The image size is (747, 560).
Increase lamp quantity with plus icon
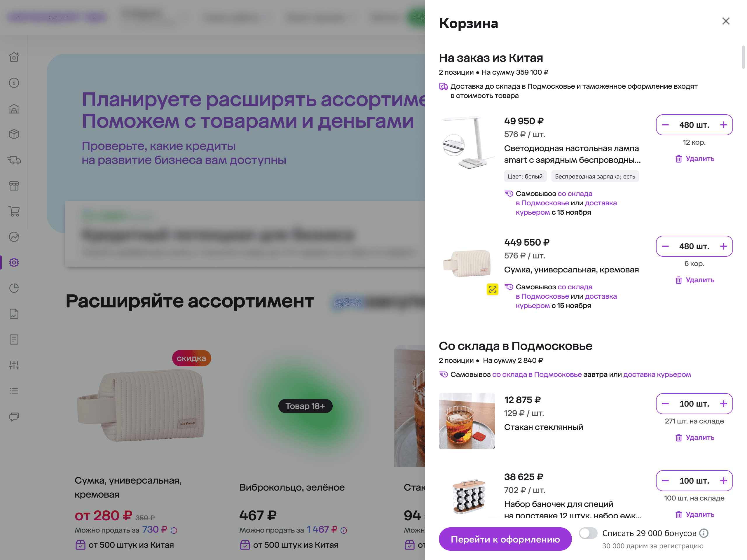pos(723,125)
